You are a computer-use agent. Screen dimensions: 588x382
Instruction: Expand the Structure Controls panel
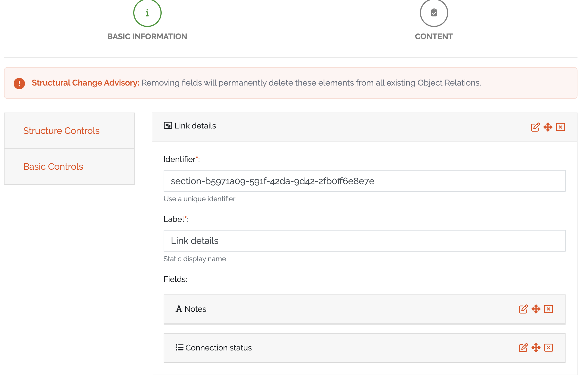pos(61,131)
